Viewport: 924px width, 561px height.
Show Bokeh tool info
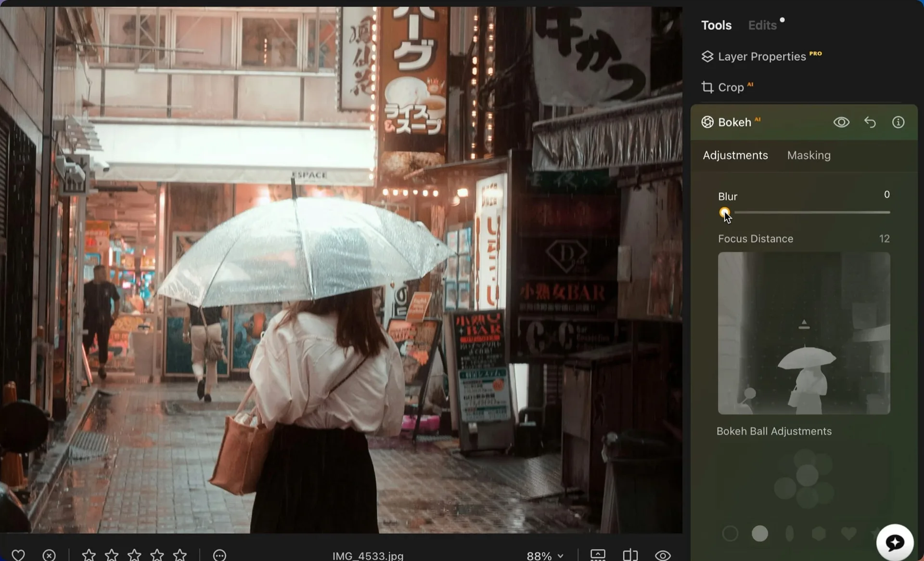pyautogui.click(x=898, y=122)
